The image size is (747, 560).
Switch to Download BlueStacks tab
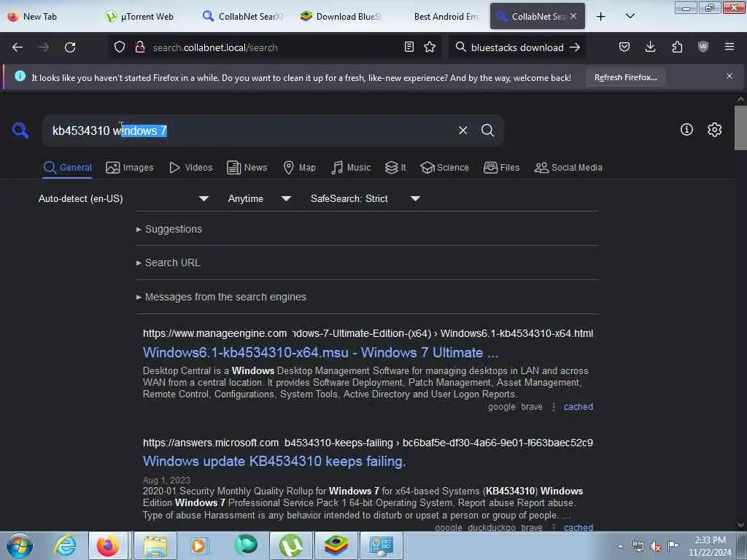click(x=340, y=16)
